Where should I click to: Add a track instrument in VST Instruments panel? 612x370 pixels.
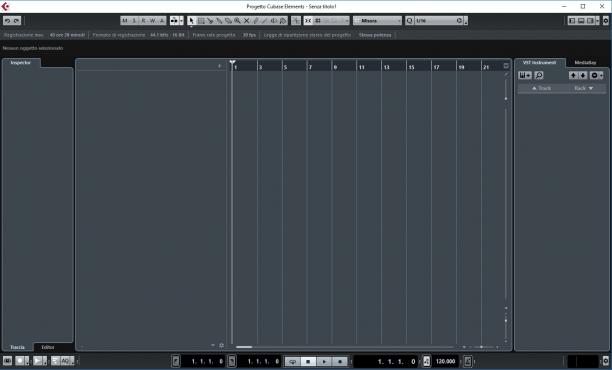[525, 75]
